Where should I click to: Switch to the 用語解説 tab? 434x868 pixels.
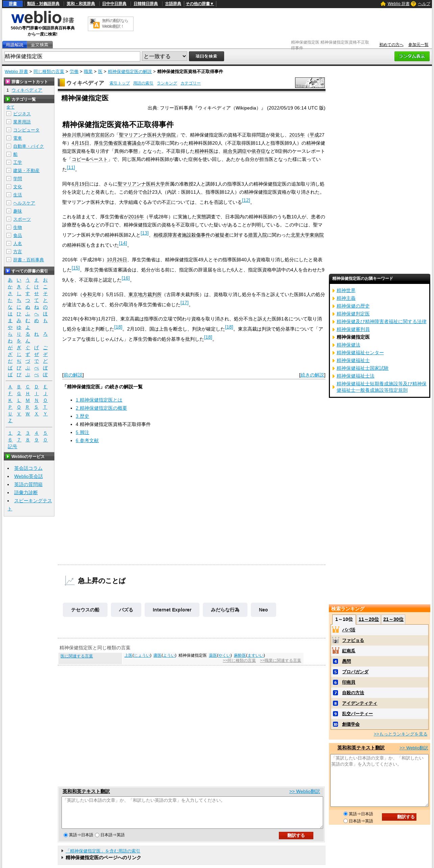coord(15,45)
